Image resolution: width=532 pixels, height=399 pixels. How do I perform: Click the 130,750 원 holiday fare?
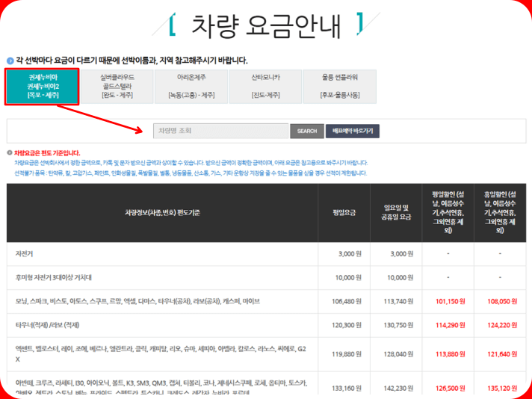(x=398, y=325)
